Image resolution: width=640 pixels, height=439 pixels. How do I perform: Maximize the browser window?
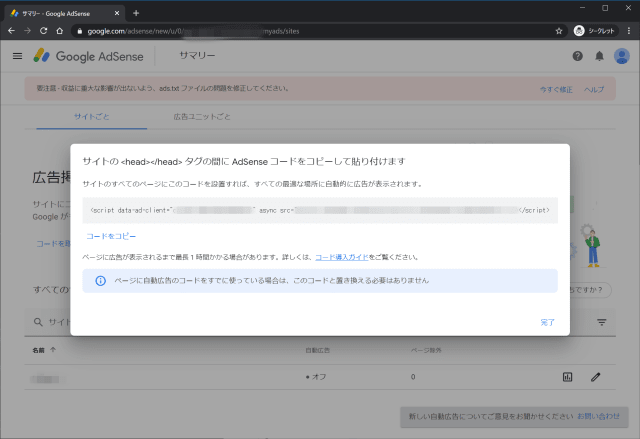[605, 8]
